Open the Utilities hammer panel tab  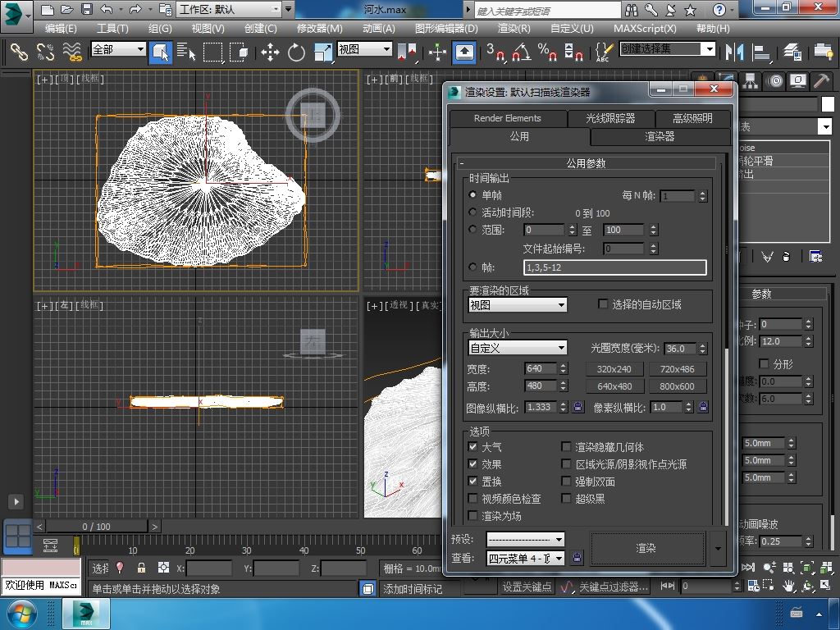820,81
